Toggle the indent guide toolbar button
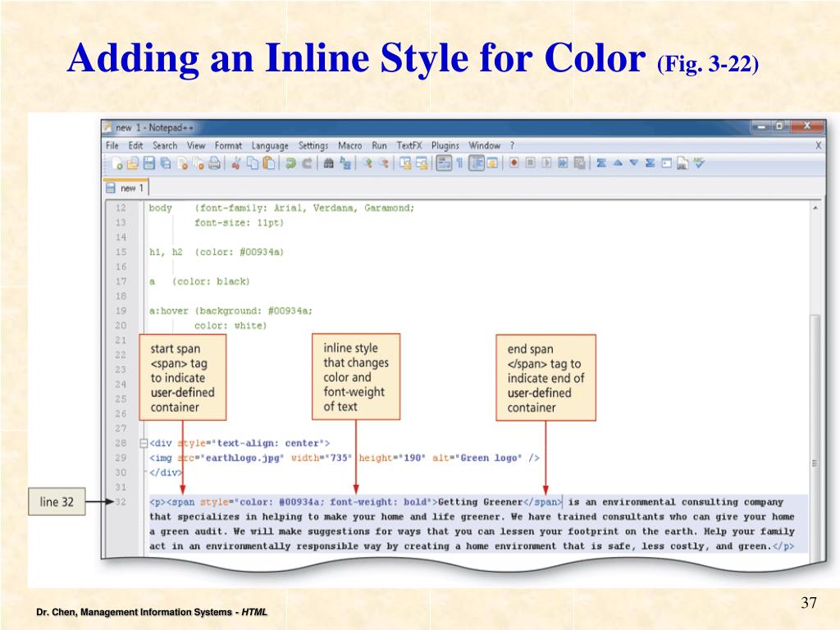Screen dimensions: 840x630 pos(476,162)
